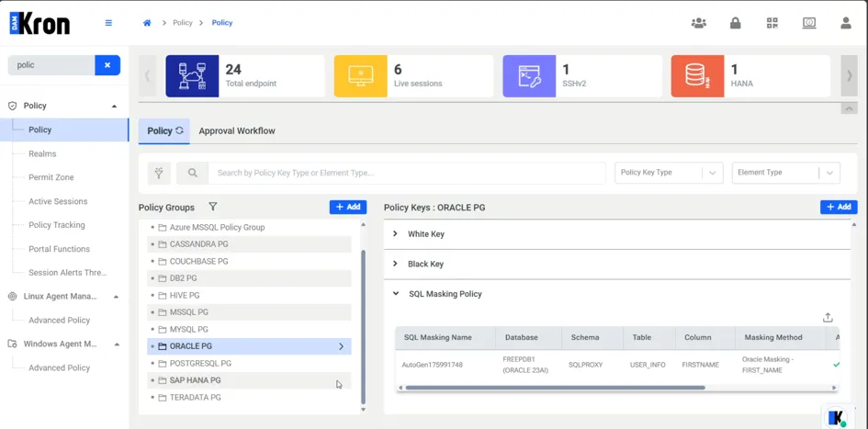
Task: Add a new policy group
Action: pos(347,207)
